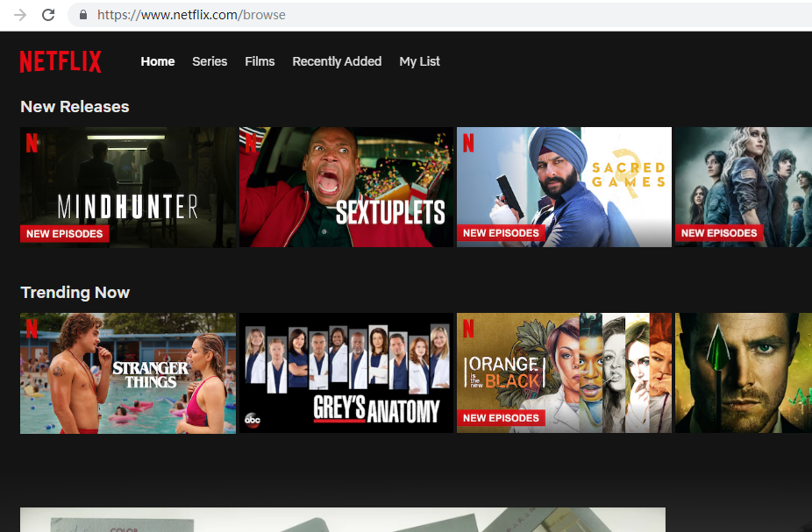Open the Sacred Games thumbnail

[564, 188]
